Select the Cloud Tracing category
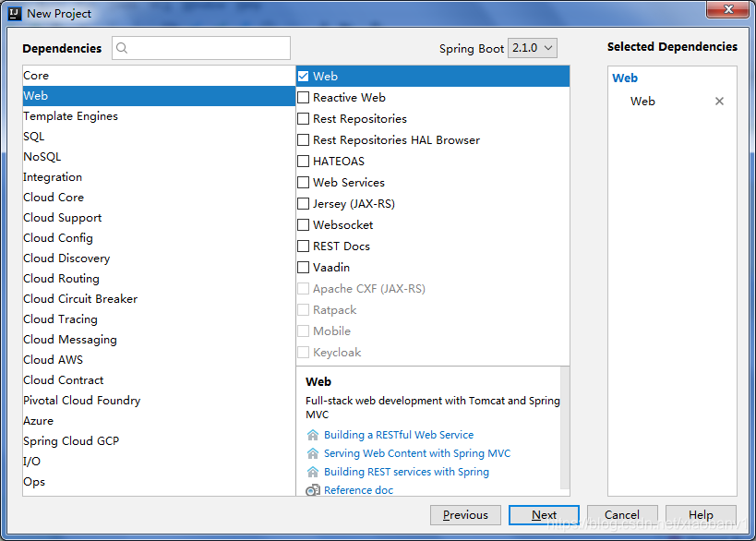 [159, 319]
